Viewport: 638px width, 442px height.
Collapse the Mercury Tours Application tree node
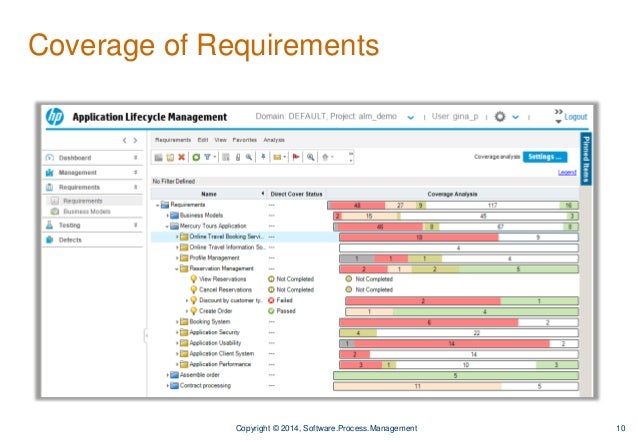(x=167, y=226)
